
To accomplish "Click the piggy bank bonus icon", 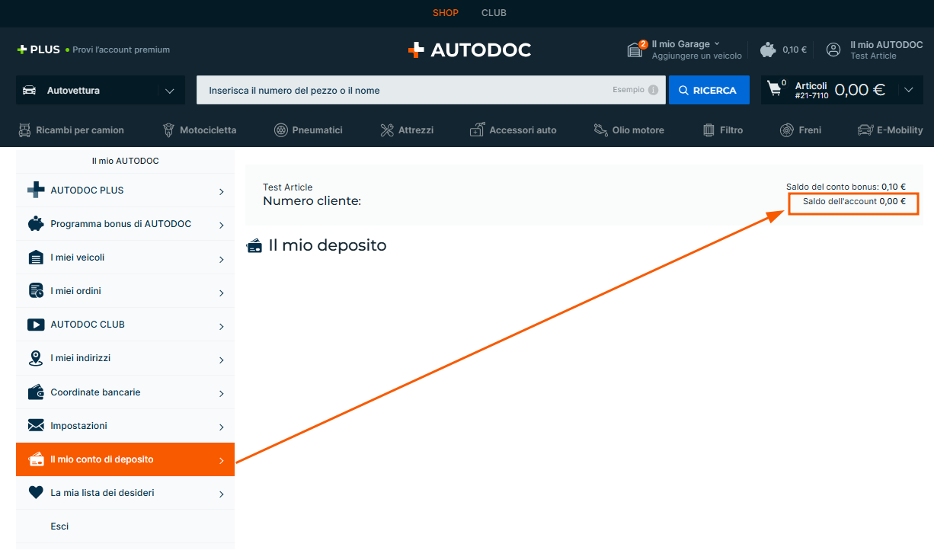I will (x=768, y=50).
